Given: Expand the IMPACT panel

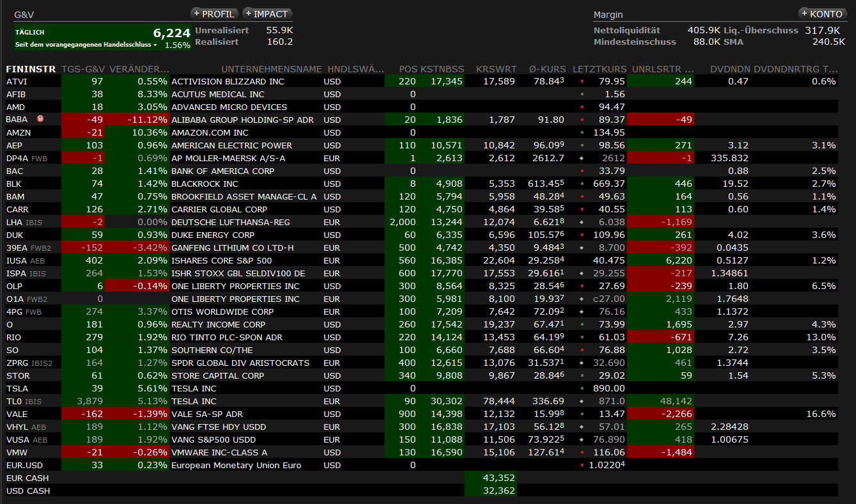Looking at the screenshot, I should coord(267,13).
